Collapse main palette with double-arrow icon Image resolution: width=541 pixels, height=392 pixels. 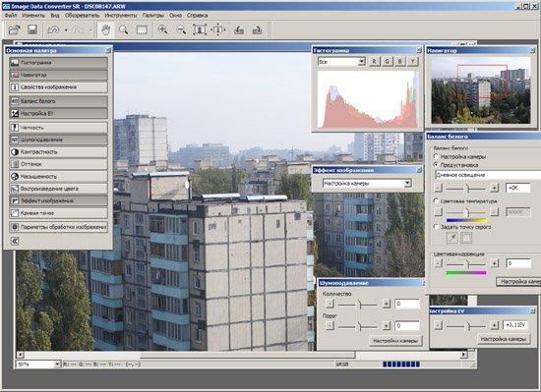click(x=15, y=241)
